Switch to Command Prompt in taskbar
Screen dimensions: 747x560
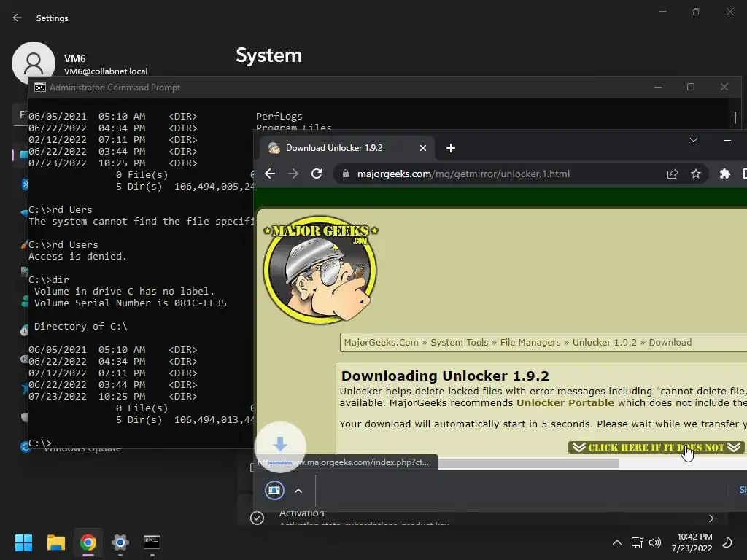point(152,542)
